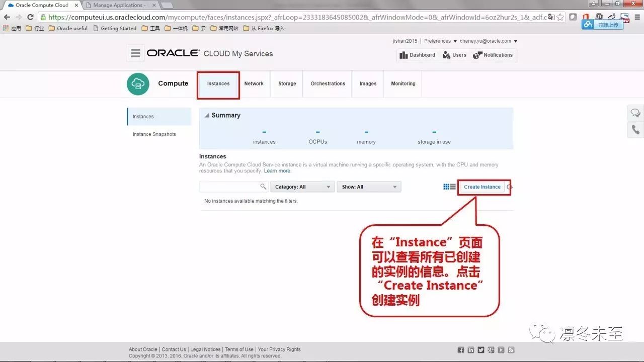Open the 一体机 bookmarks folder
644x362 pixels.
176,28
